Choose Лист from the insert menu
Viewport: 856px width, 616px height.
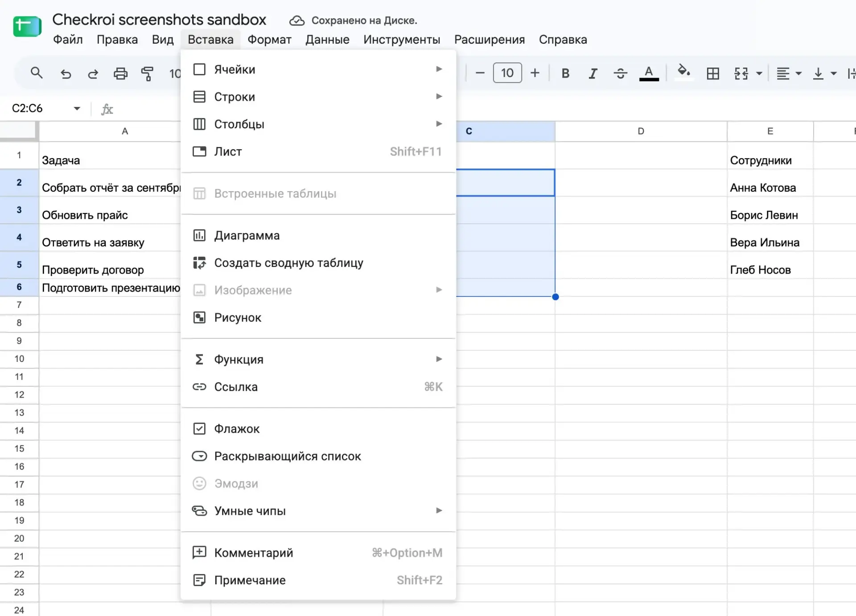[x=318, y=152]
